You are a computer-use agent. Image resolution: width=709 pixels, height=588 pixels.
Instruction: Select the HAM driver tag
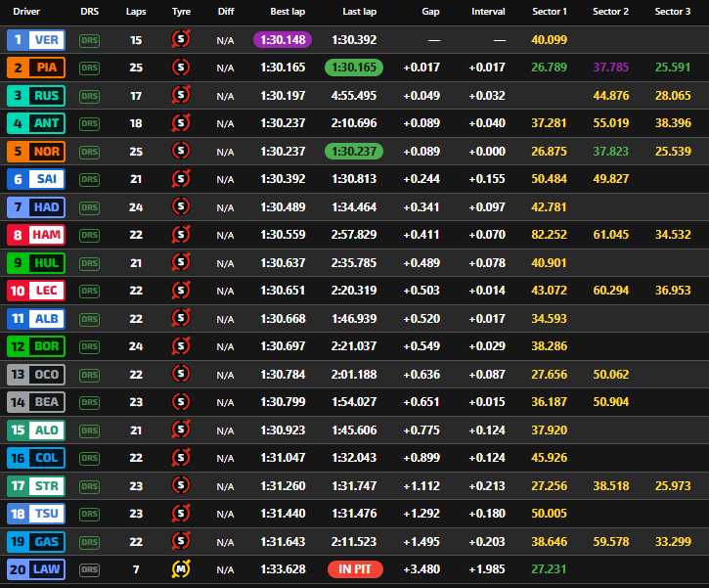coord(36,236)
